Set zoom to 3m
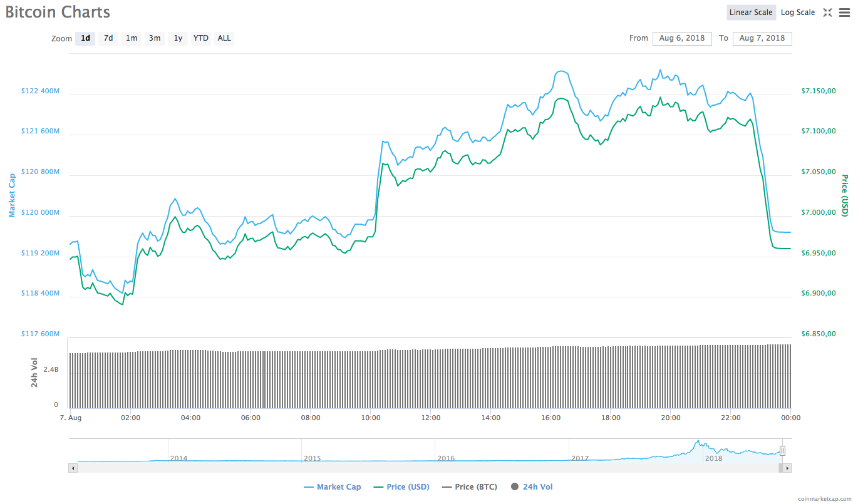The image size is (858, 504). click(x=155, y=38)
